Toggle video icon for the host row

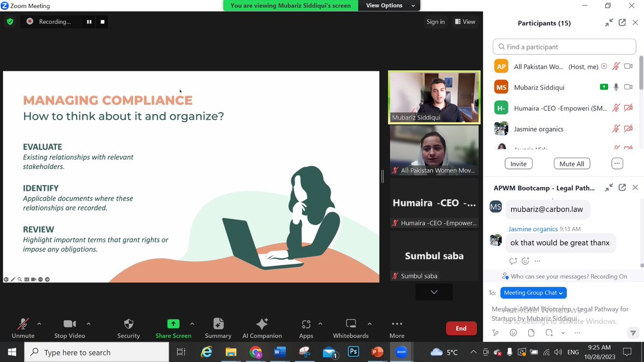tap(628, 67)
